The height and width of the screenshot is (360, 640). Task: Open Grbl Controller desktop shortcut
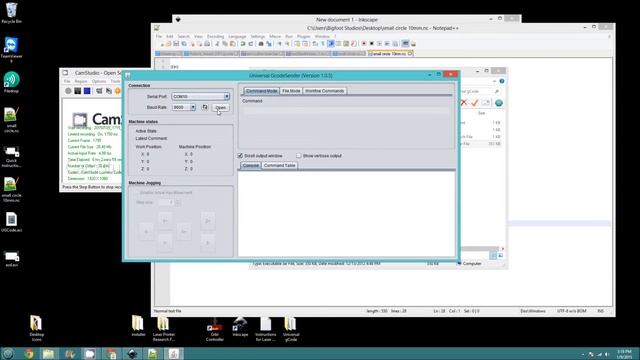(215, 329)
